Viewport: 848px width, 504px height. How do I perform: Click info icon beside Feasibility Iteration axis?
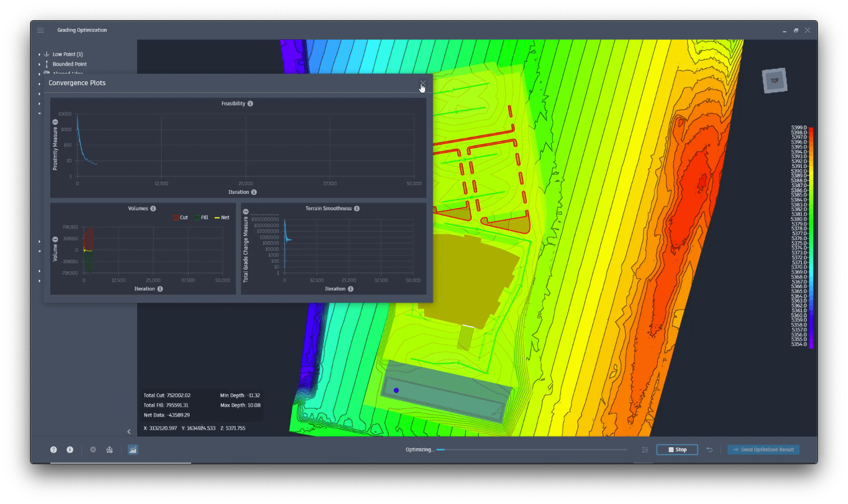point(254,192)
